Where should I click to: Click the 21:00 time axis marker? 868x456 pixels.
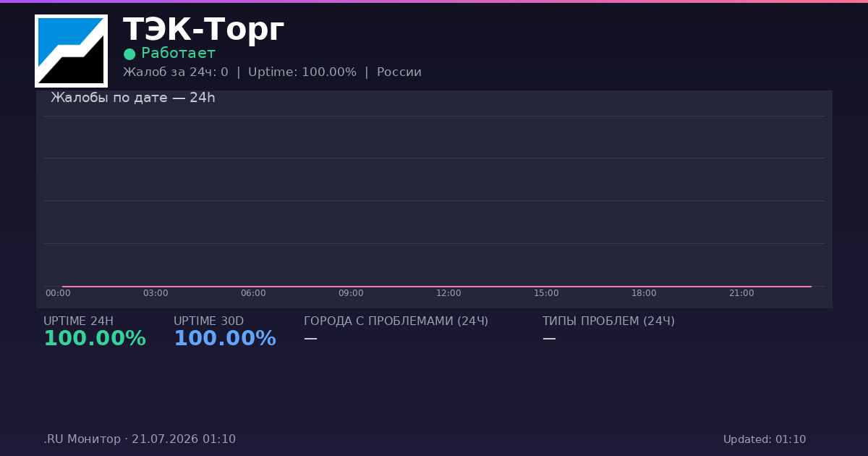(x=741, y=293)
